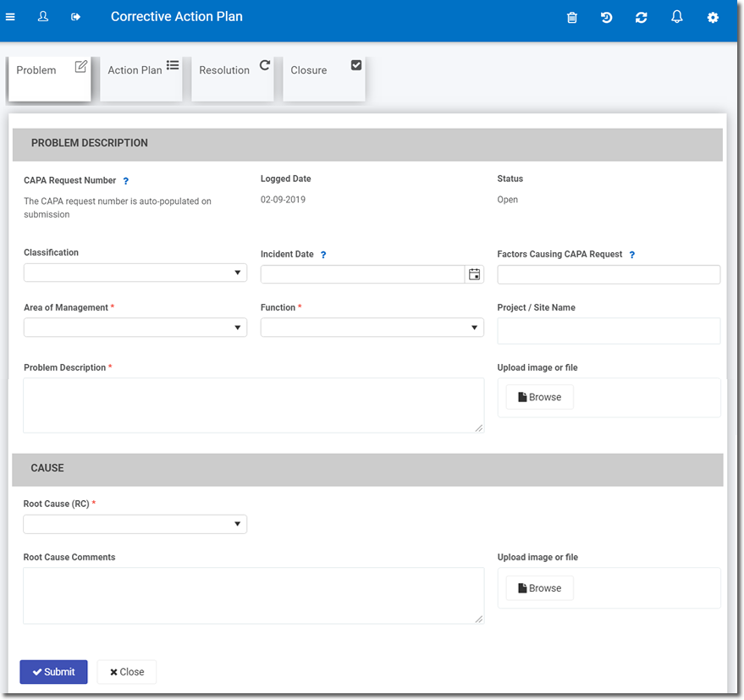Open the notifications bell icon
744x700 pixels.
click(x=677, y=17)
